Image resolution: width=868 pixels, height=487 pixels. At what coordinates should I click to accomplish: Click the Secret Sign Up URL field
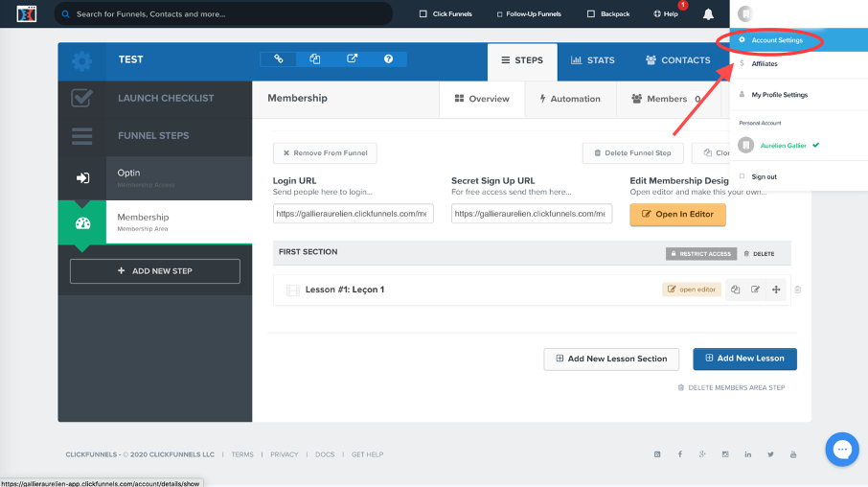532,214
